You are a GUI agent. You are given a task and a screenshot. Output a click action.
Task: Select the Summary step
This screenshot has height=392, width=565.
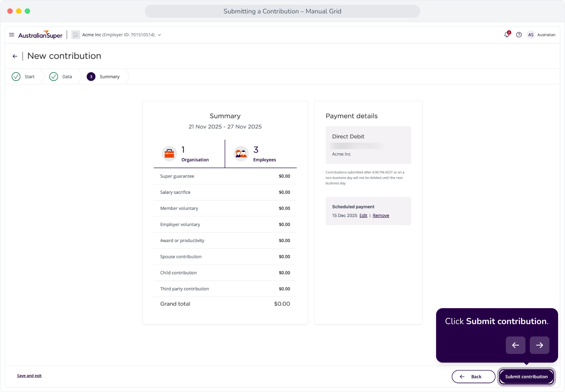pos(103,77)
